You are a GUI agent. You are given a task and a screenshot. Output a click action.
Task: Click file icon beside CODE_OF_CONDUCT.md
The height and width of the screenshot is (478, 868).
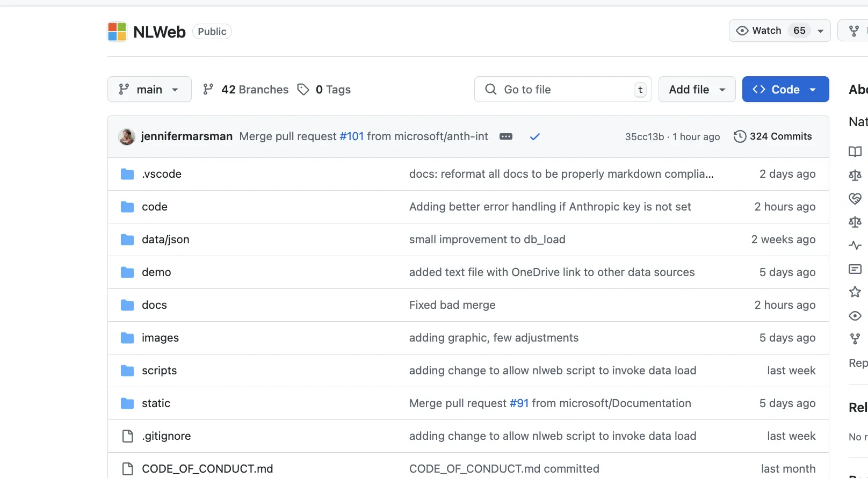[x=127, y=469]
